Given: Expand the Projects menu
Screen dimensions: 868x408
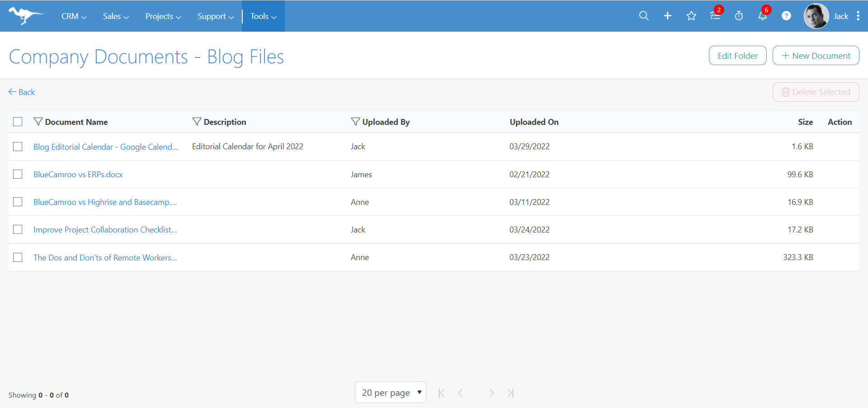Looking at the screenshot, I should tap(163, 16).
